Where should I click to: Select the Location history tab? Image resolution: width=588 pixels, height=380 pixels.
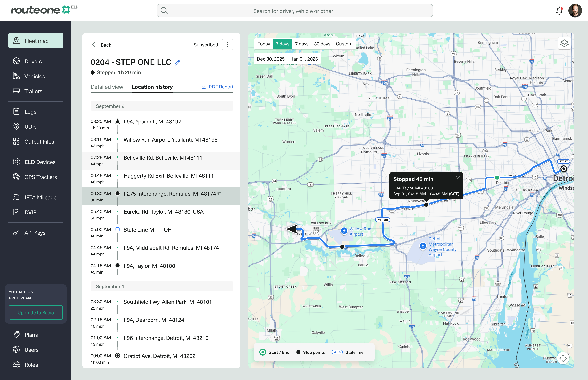pos(152,87)
